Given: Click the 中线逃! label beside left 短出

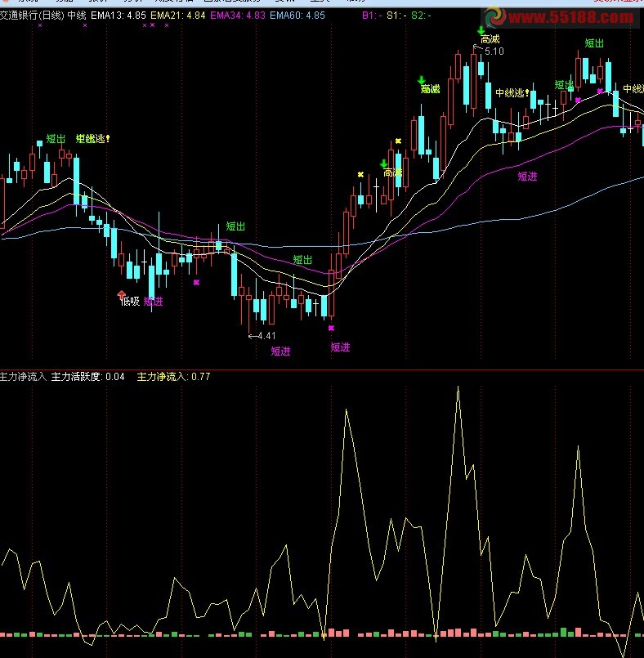Looking at the screenshot, I should coord(92,138).
